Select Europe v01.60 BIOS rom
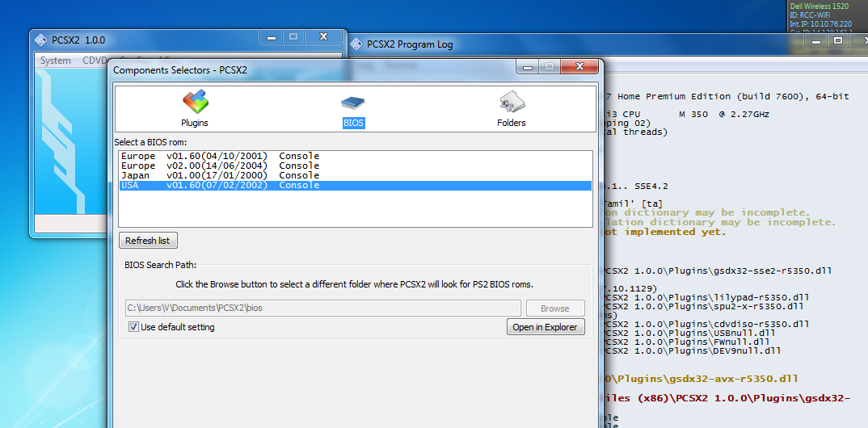868x428 pixels. click(x=220, y=156)
